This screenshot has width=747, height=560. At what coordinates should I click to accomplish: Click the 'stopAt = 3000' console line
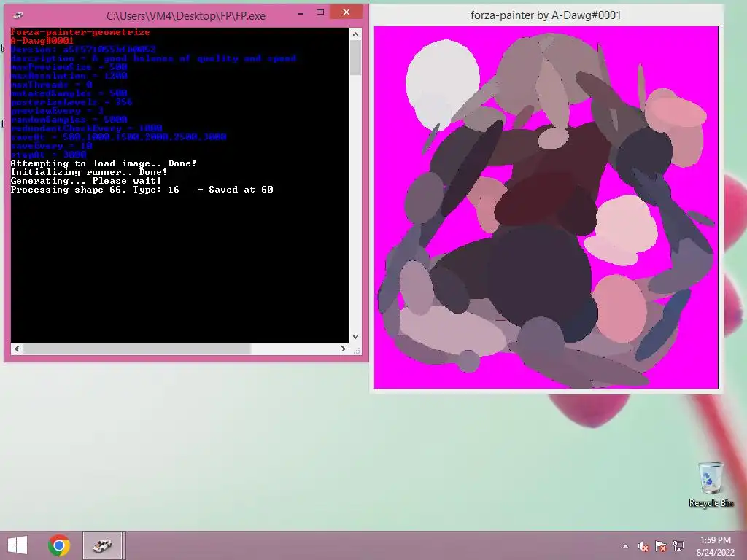(48, 155)
